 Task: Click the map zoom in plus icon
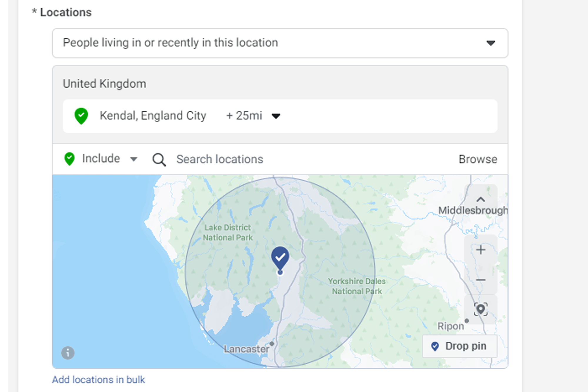coord(481,250)
